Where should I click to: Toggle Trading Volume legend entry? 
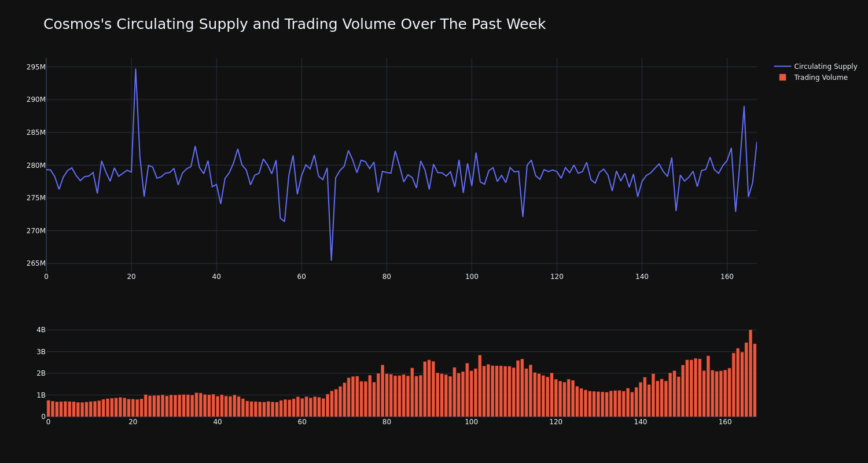coord(815,78)
